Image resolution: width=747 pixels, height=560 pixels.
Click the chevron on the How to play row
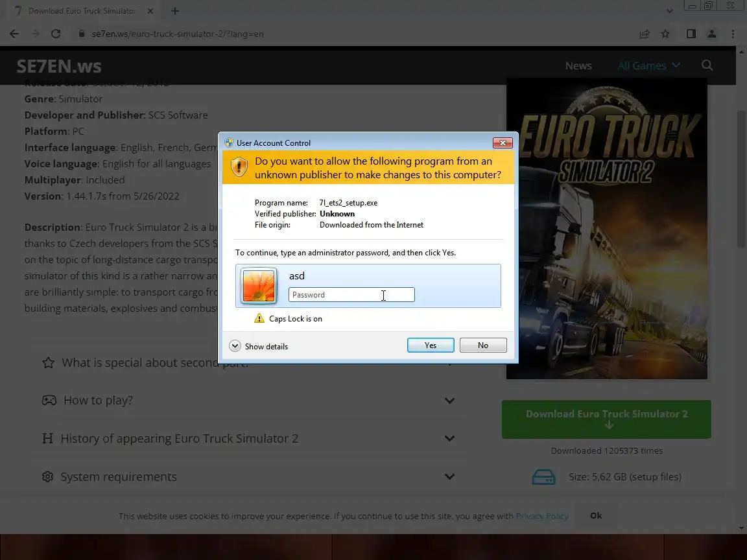[x=449, y=401]
